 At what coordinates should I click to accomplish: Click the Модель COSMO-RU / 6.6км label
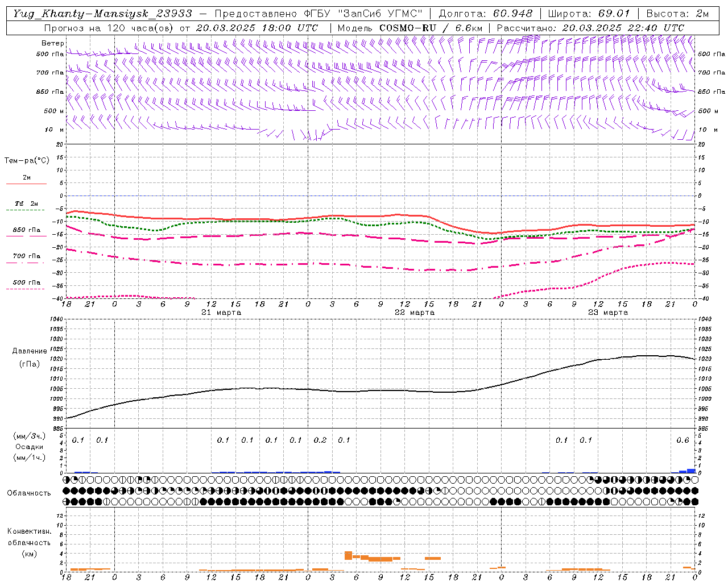410,27
